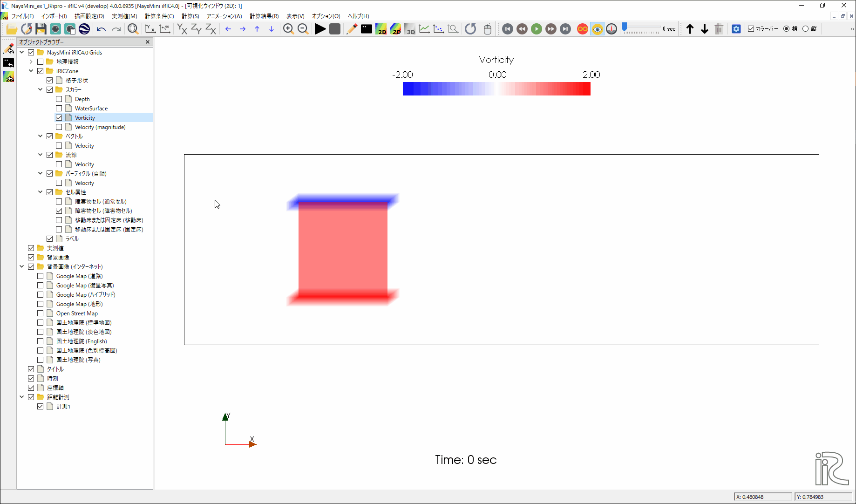
Task: Open the solver console window icon
Action: 367,29
